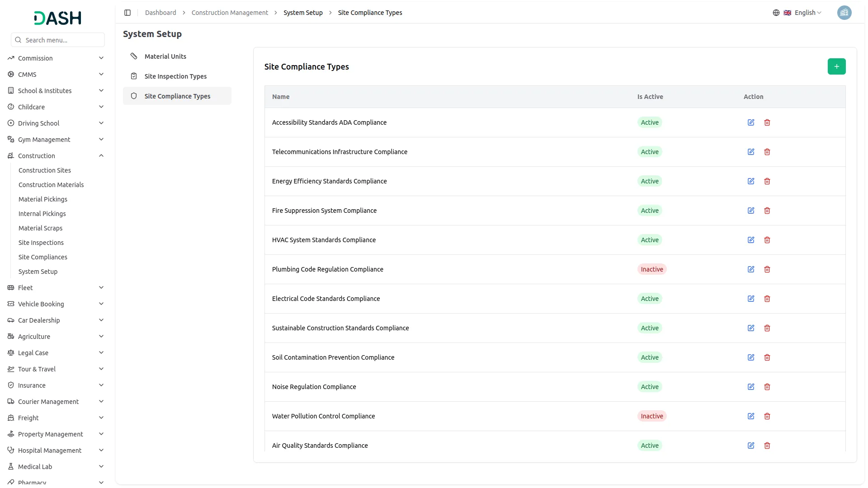Edit Accessibility Standards ADA Compliance row

coord(751,122)
